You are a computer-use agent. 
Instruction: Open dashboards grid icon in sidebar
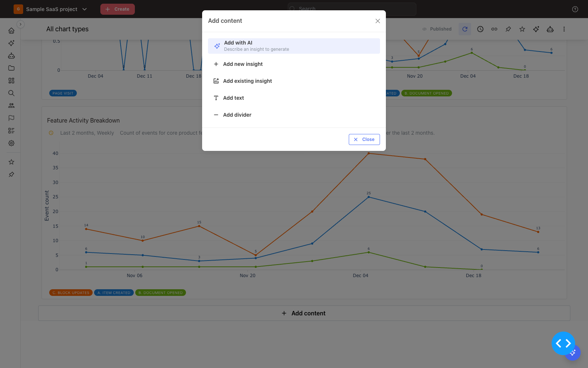pyautogui.click(x=11, y=81)
